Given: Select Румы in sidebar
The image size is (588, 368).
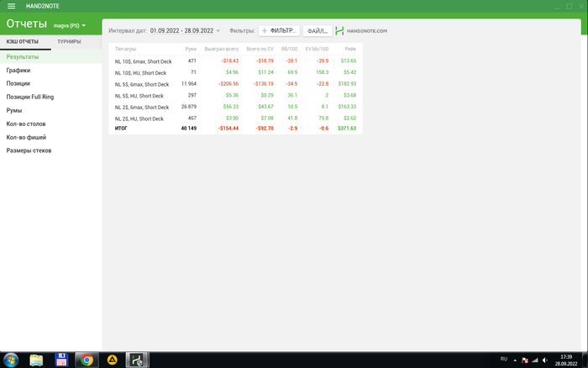Looking at the screenshot, I should [51, 110].
